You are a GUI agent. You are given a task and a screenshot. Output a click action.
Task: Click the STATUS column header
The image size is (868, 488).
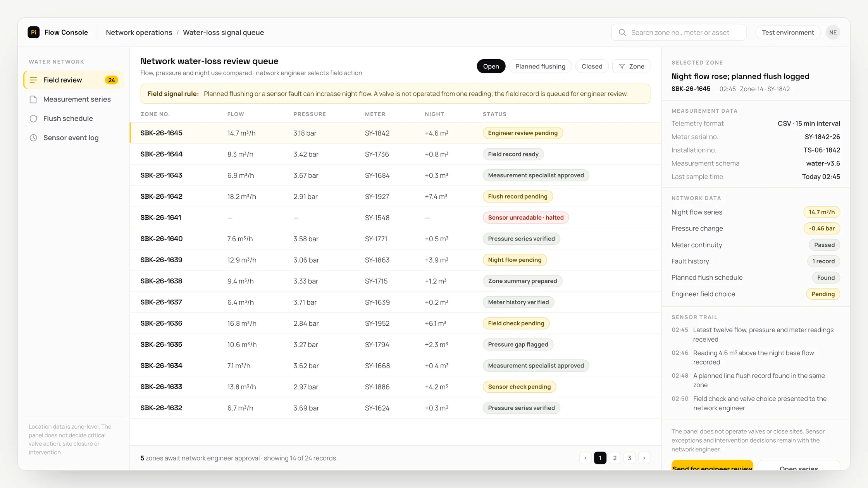(494, 114)
